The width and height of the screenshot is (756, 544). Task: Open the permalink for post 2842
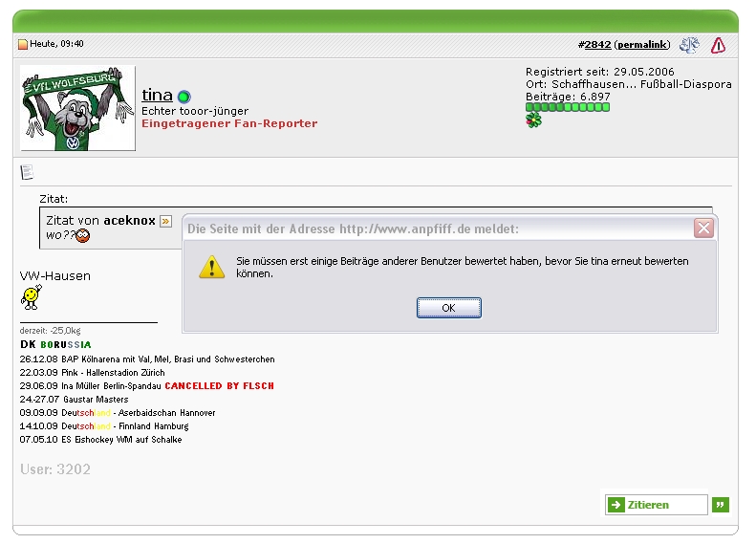642,45
